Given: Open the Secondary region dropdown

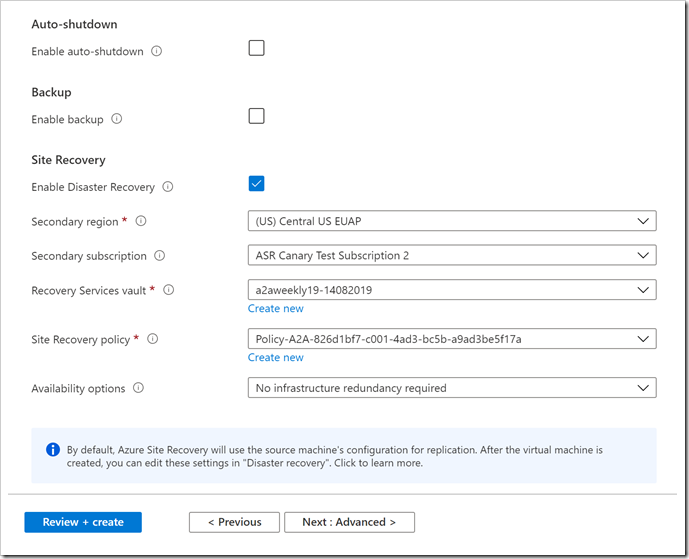Looking at the screenshot, I should click(451, 221).
